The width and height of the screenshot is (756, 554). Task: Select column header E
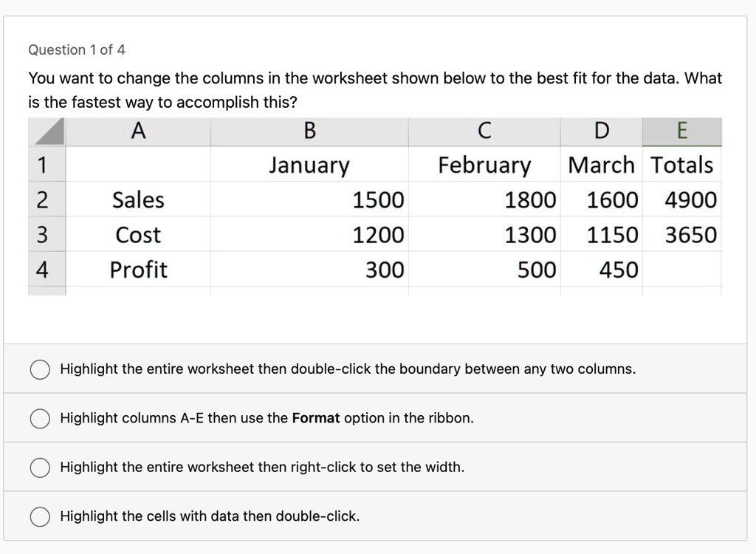tap(681, 131)
